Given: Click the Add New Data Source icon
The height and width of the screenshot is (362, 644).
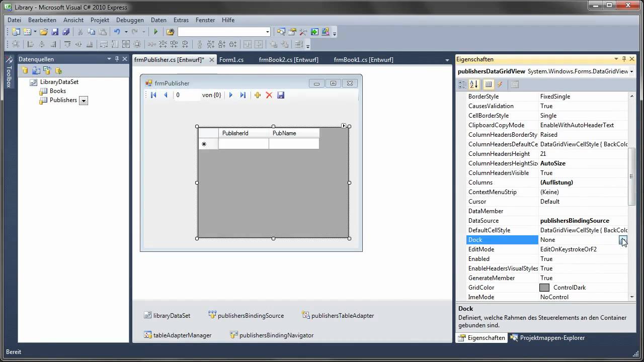Looking at the screenshot, I should [x=25, y=70].
